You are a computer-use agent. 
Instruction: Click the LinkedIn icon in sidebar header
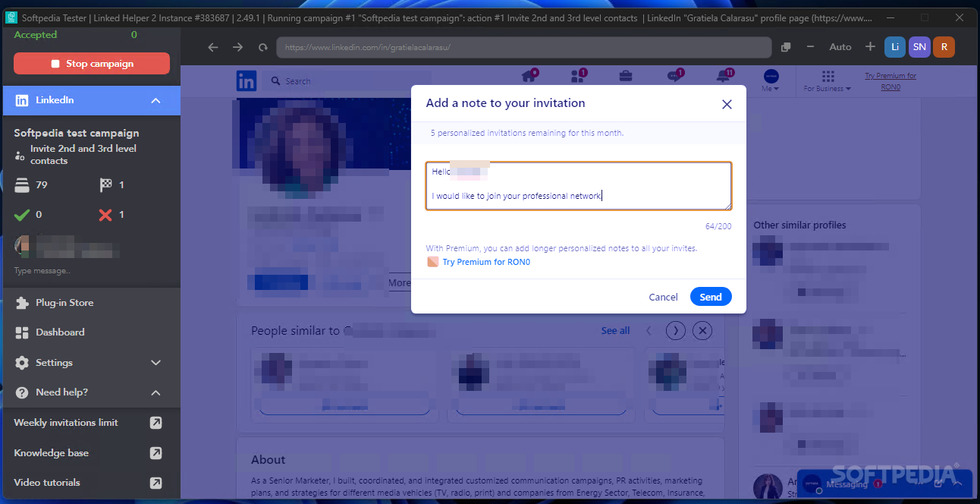pos(22,100)
